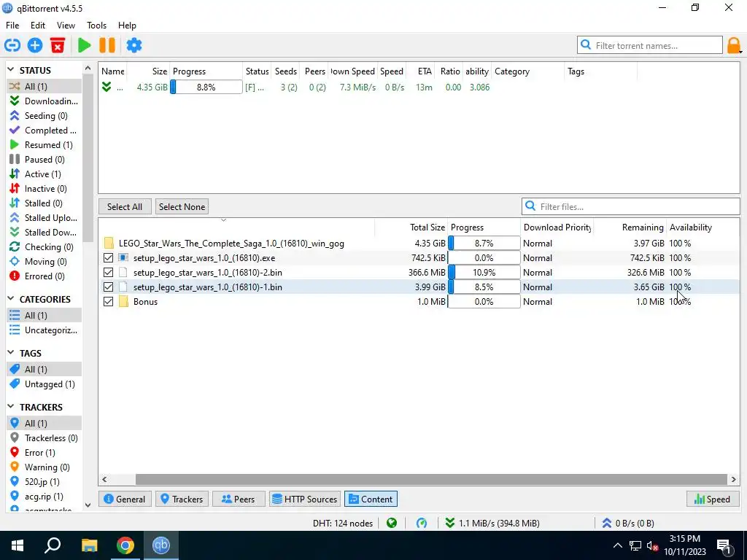Select the Errored (0) status filter
This screenshot has width=747, height=560.
[x=43, y=276]
